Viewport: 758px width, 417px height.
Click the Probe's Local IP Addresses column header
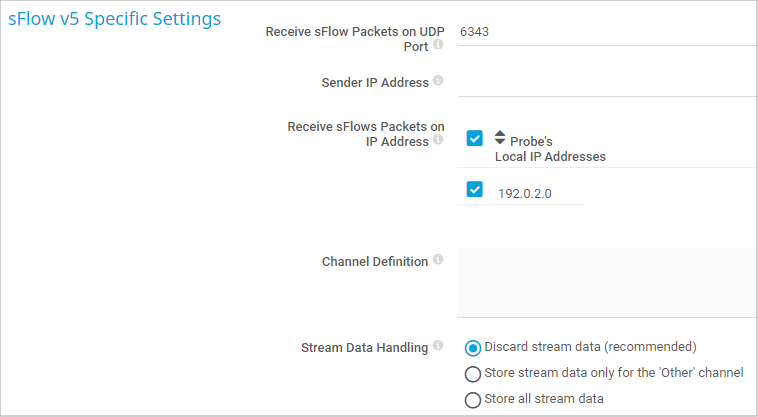[550, 149]
